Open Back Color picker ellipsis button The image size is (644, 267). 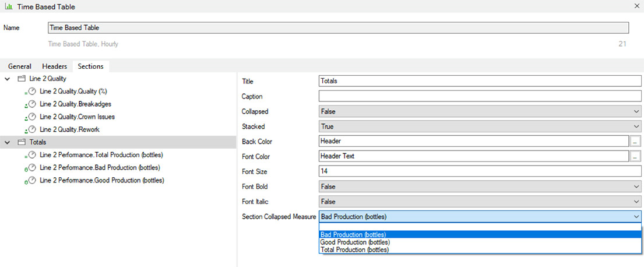(635, 142)
